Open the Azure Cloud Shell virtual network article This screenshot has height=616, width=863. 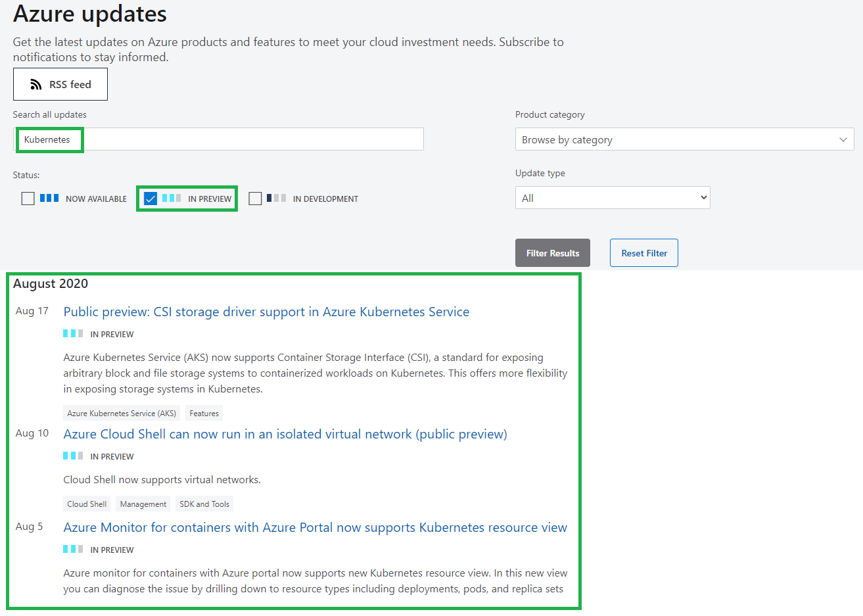click(x=285, y=434)
